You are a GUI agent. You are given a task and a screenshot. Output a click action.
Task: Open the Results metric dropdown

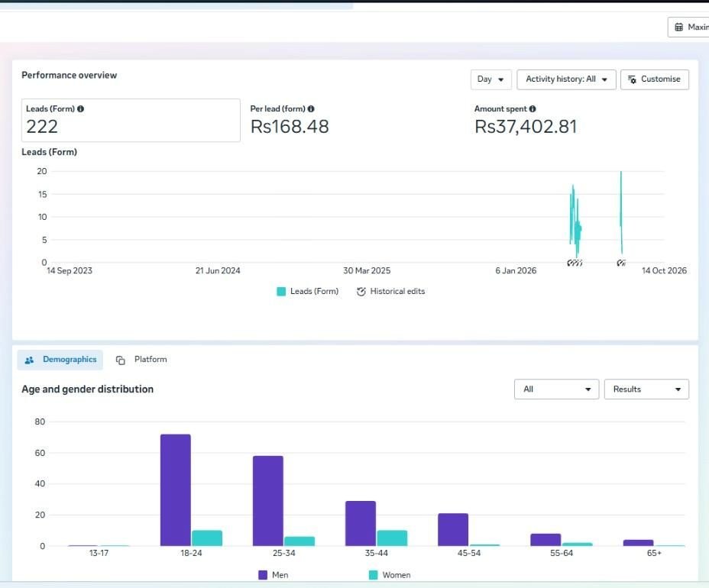click(x=646, y=389)
